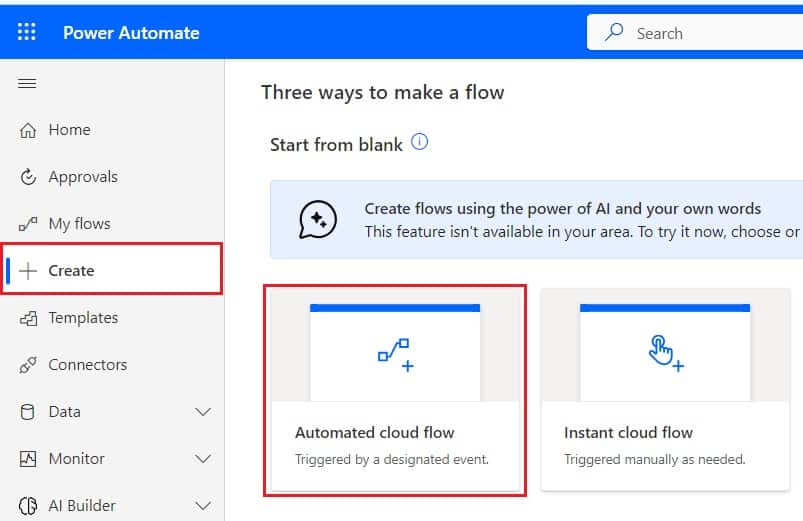This screenshot has width=803, height=521.
Task: Click the AI Builder brain icon
Action: [28, 506]
